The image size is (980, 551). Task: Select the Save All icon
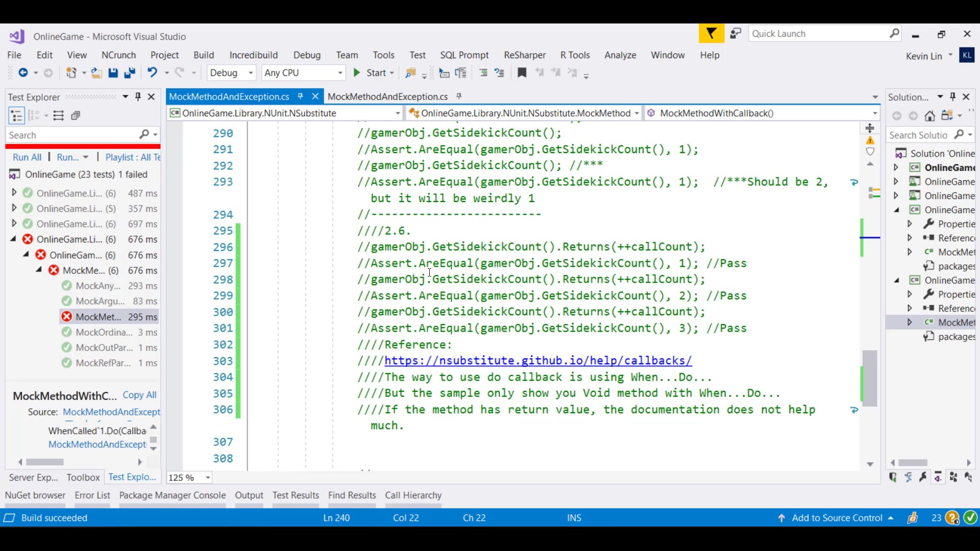tap(130, 72)
